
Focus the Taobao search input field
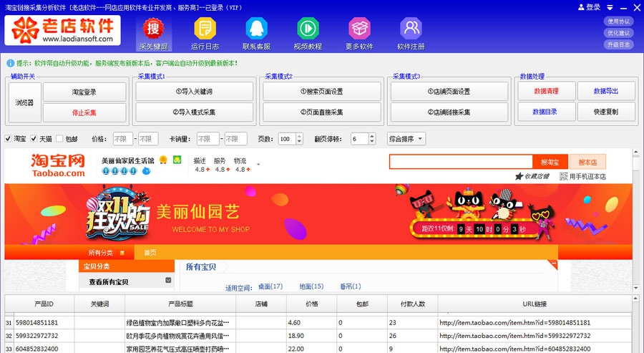click(x=461, y=162)
